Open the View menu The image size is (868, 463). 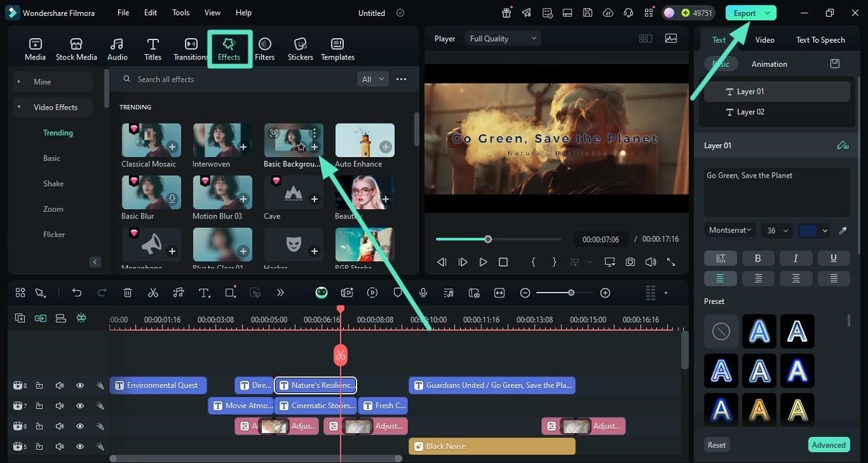coord(212,13)
